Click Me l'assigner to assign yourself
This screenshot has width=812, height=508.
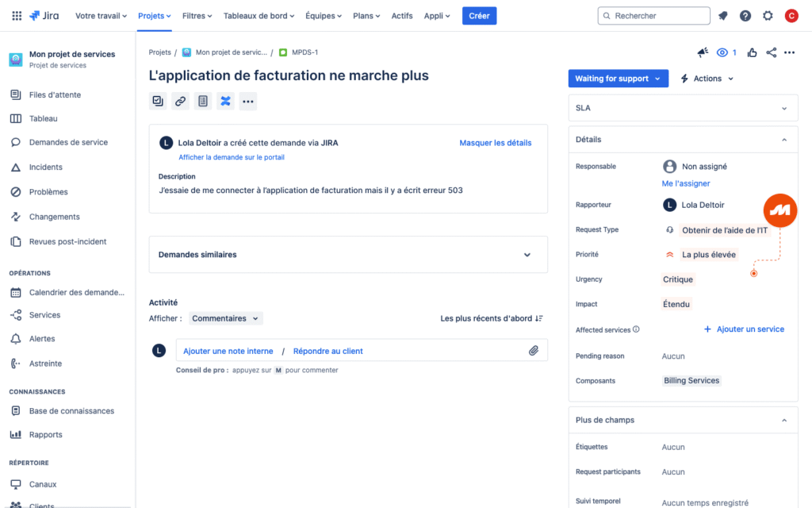click(x=685, y=183)
